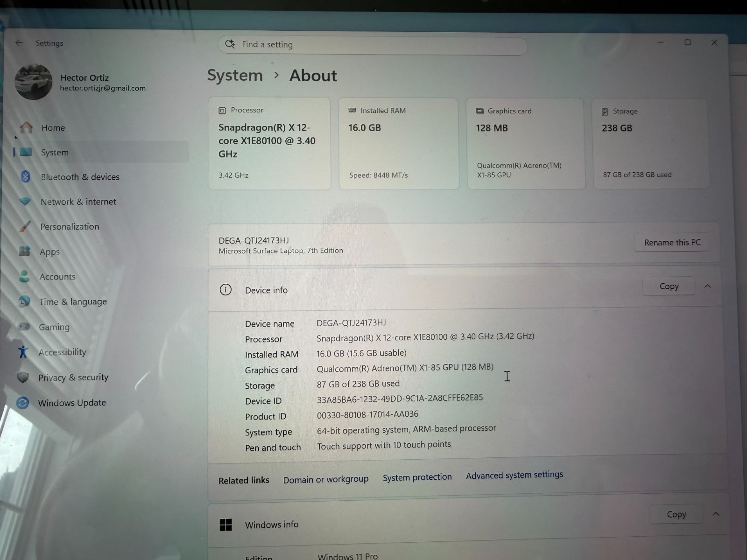
Task: Copy the Windows info details
Action: pyautogui.click(x=676, y=514)
